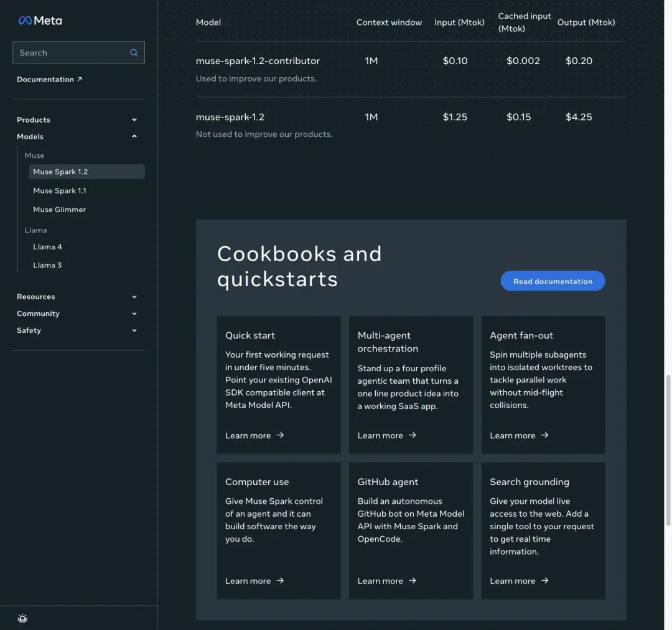The height and width of the screenshot is (630, 672).
Task: Click the Meta logo
Action: point(40,21)
